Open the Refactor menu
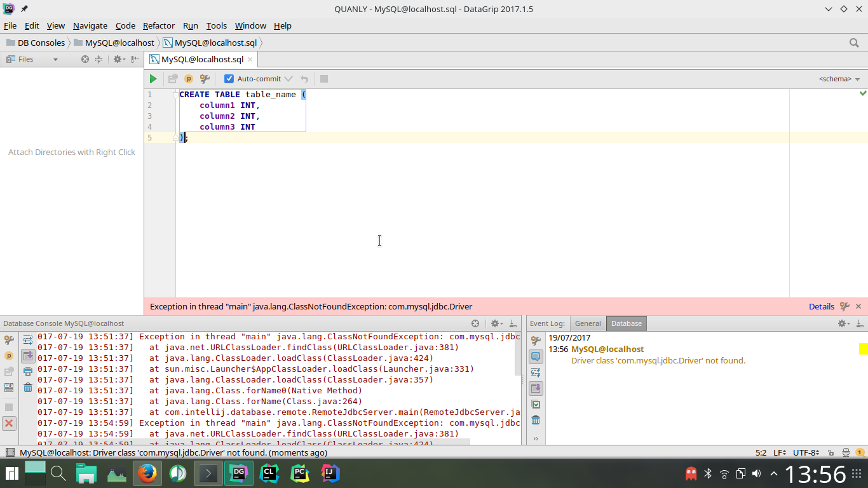This screenshot has height=488, width=868. (158, 25)
